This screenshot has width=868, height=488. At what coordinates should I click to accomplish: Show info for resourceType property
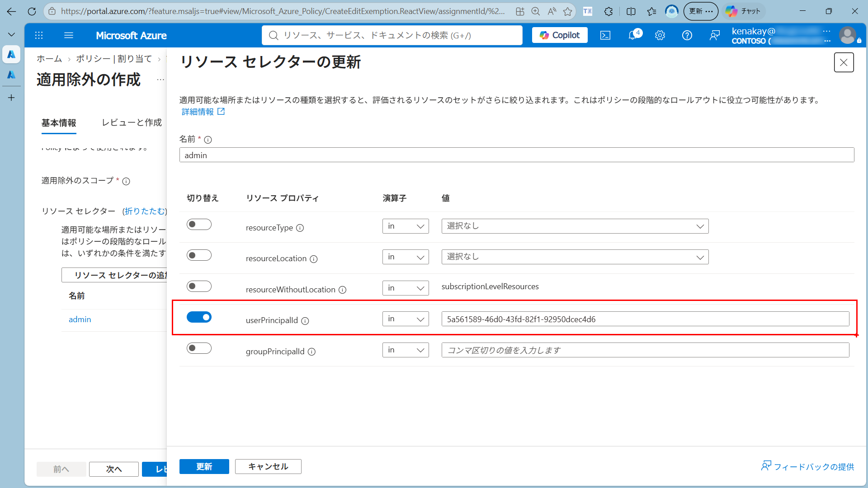(x=300, y=228)
